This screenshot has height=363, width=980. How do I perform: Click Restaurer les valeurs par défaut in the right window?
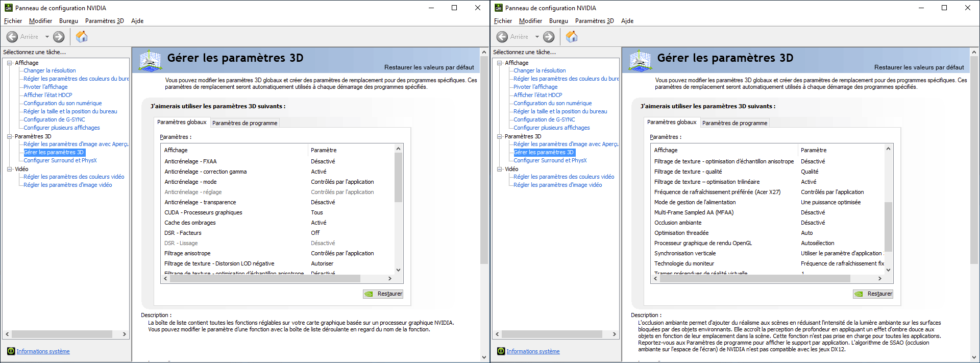(x=919, y=67)
